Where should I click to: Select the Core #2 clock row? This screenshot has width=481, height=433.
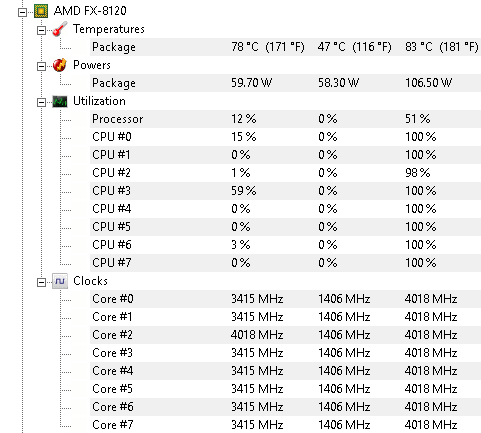coord(285,335)
